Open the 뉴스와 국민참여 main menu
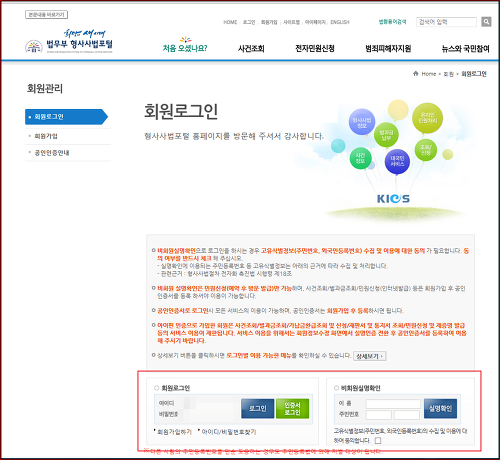This screenshot has height=460, width=500. tap(465, 49)
